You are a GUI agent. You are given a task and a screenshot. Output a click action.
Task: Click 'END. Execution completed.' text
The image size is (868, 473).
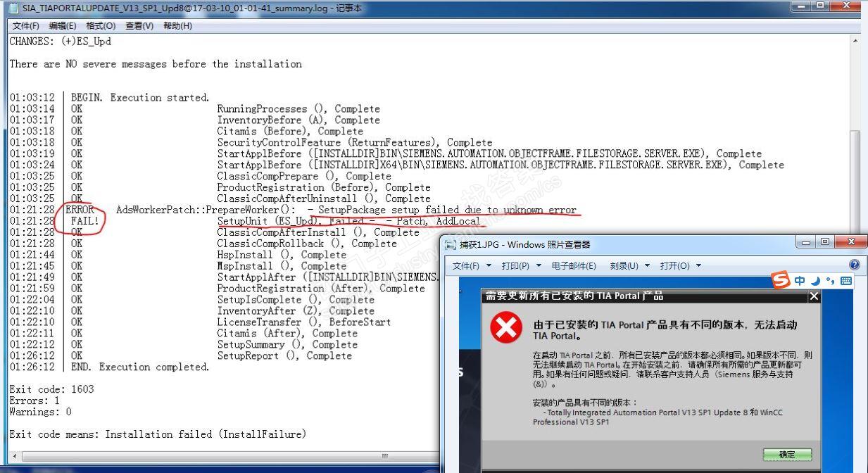pos(140,367)
